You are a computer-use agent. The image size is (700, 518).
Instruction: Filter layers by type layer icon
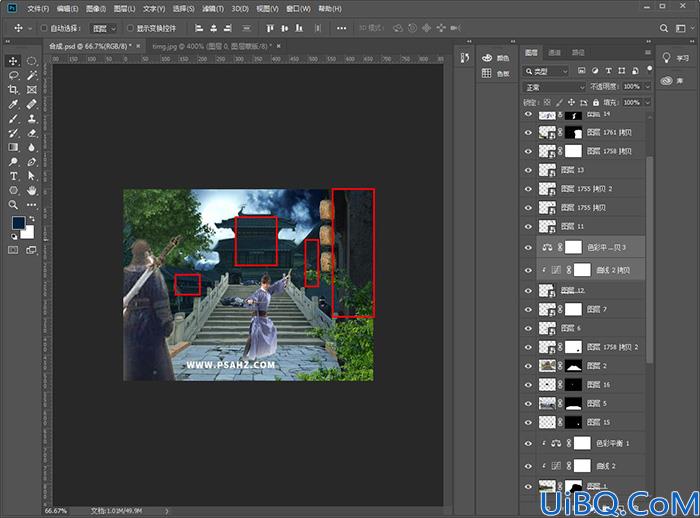(x=608, y=71)
